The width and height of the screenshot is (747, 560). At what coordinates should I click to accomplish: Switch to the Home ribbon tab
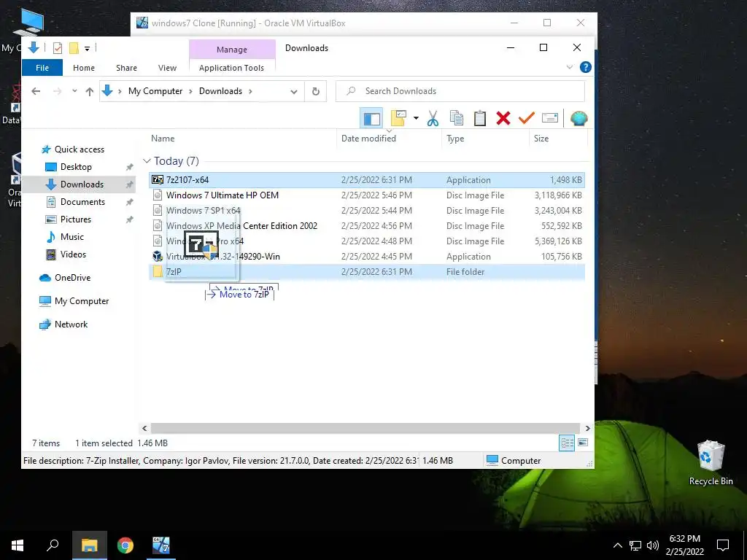pos(84,68)
